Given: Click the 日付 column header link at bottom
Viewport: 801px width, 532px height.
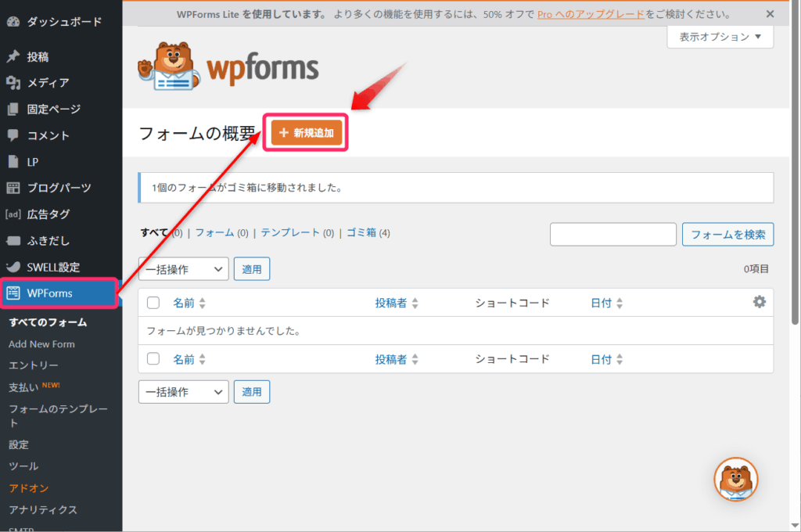Looking at the screenshot, I should click(602, 359).
